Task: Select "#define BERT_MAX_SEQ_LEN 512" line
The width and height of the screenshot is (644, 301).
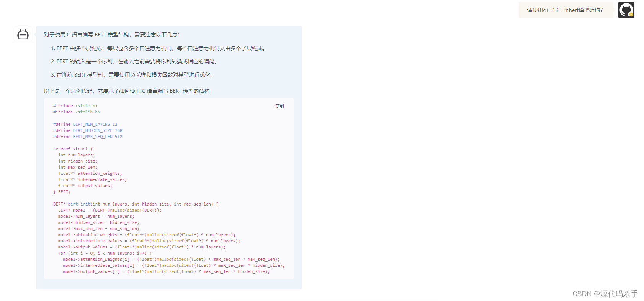Action: click(x=88, y=137)
